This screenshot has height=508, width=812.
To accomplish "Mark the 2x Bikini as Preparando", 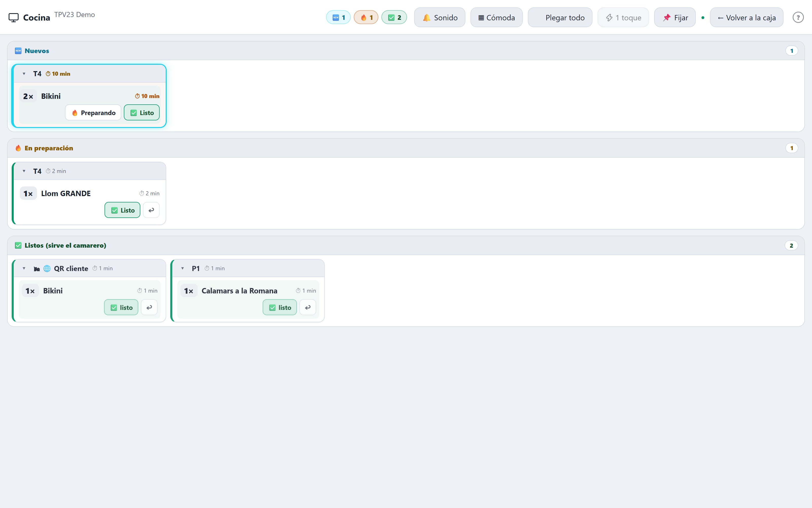I will pos(93,113).
